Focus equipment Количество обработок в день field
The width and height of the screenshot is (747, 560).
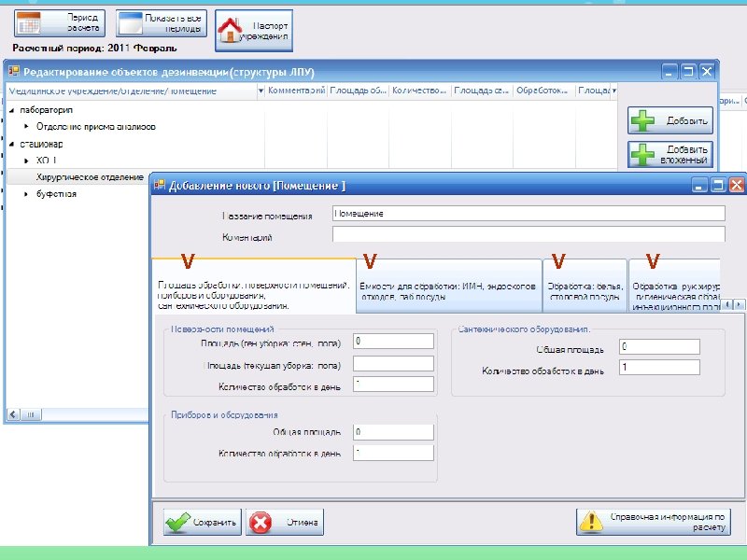pyautogui.click(x=393, y=453)
